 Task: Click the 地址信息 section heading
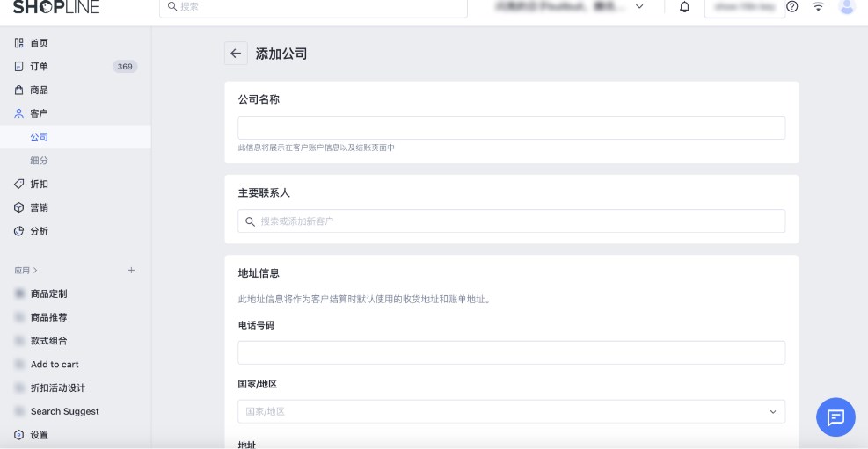click(259, 273)
